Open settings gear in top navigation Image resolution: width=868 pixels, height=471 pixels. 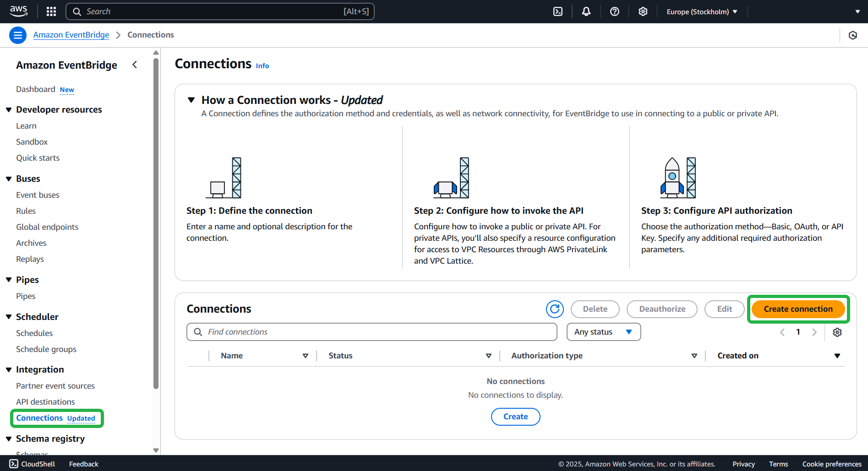[643, 11]
